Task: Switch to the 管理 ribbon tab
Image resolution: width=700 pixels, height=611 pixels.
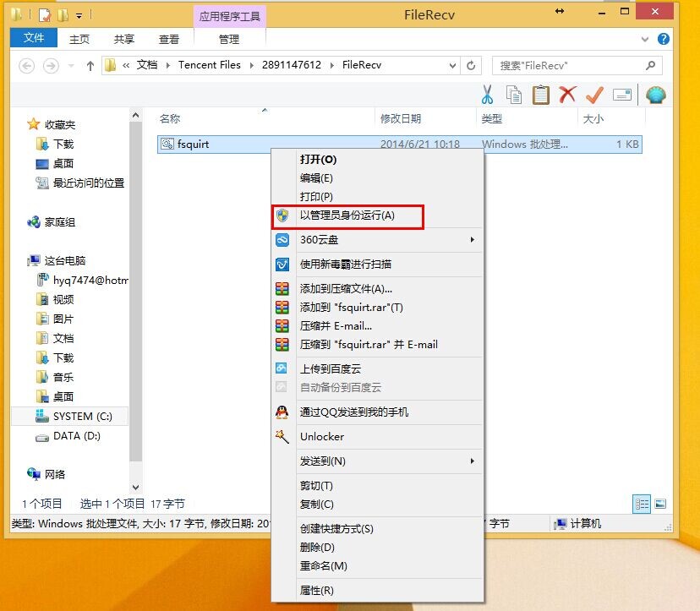Action: (x=229, y=39)
